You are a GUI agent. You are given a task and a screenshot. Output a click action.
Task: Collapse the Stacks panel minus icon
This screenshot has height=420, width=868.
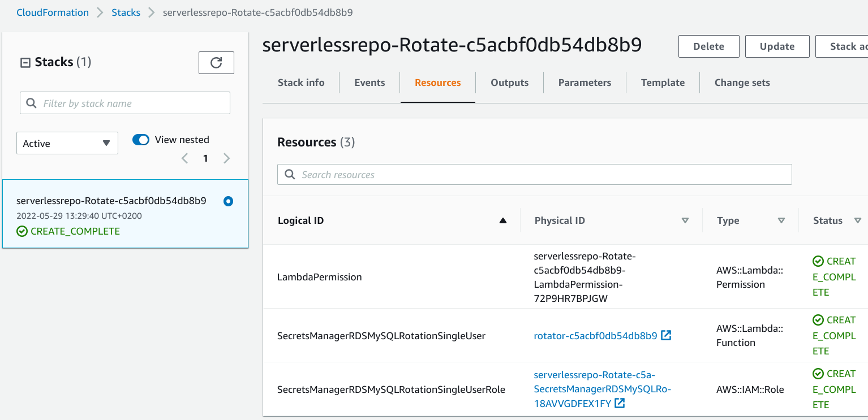coord(25,63)
